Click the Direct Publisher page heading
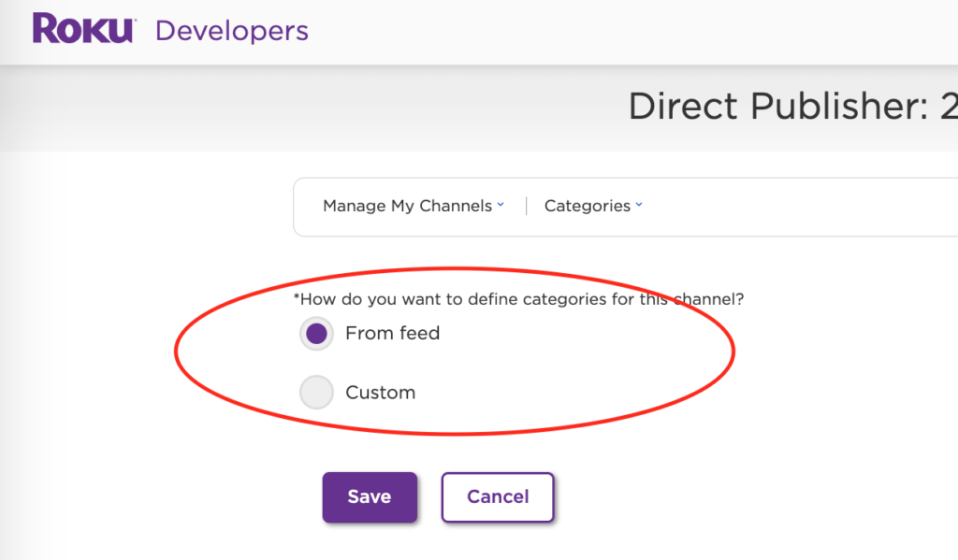Viewport: 958px width, 560px height. 791,107
